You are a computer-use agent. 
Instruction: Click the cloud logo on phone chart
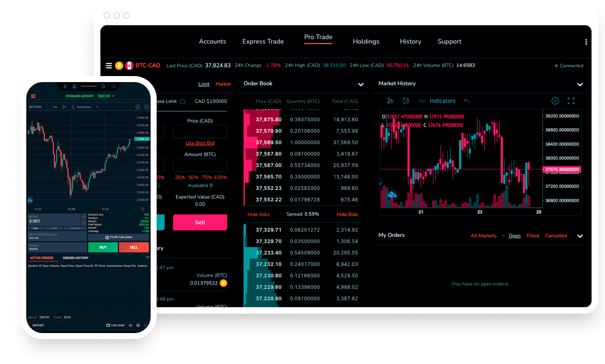(30, 200)
